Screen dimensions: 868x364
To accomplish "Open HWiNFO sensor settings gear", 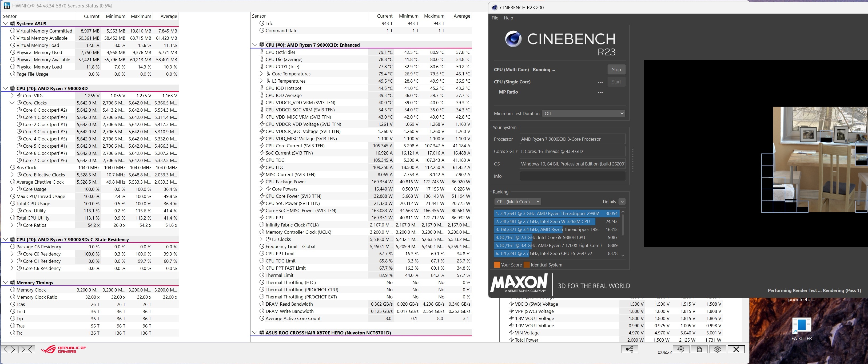I will (717, 349).
